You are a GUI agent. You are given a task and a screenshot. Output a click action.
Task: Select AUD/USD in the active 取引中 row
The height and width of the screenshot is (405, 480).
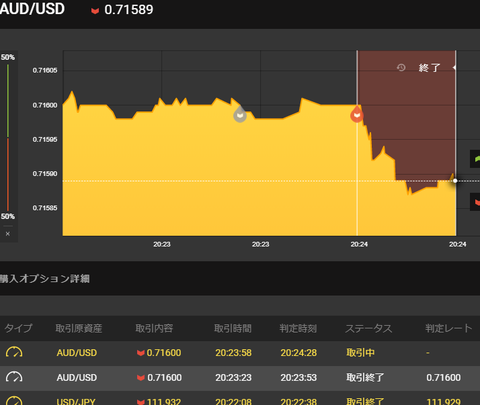[x=77, y=353]
